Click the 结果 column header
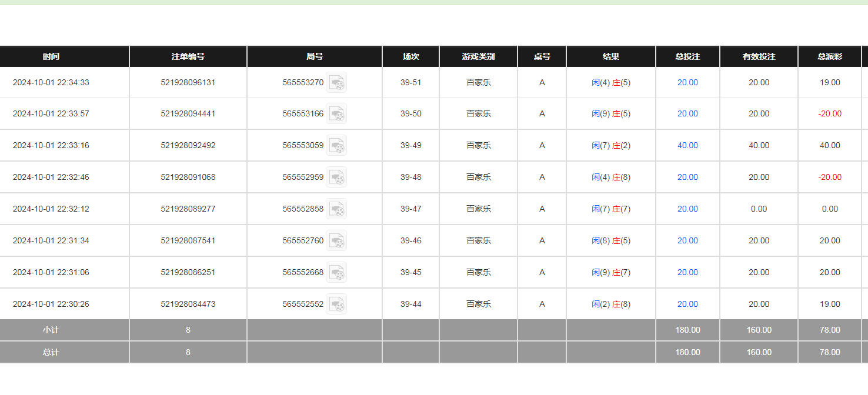The width and height of the screenshot is (868, 395). (611, 57)
